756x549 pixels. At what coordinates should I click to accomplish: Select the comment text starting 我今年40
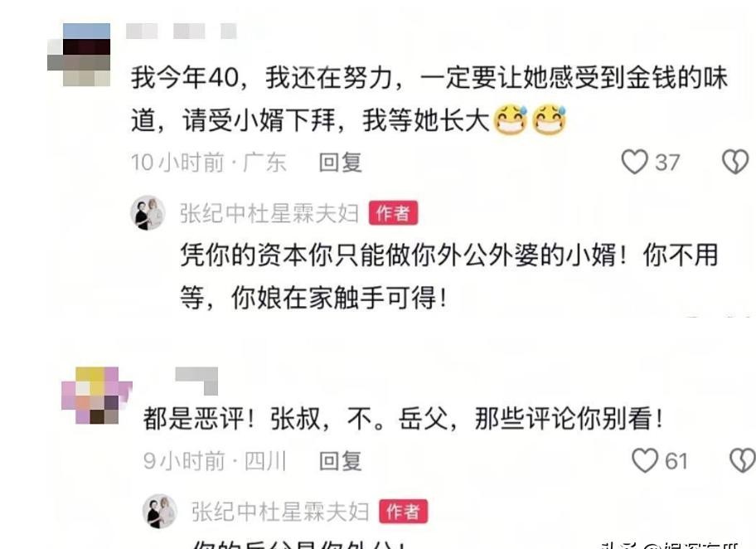tap(429, 99)
